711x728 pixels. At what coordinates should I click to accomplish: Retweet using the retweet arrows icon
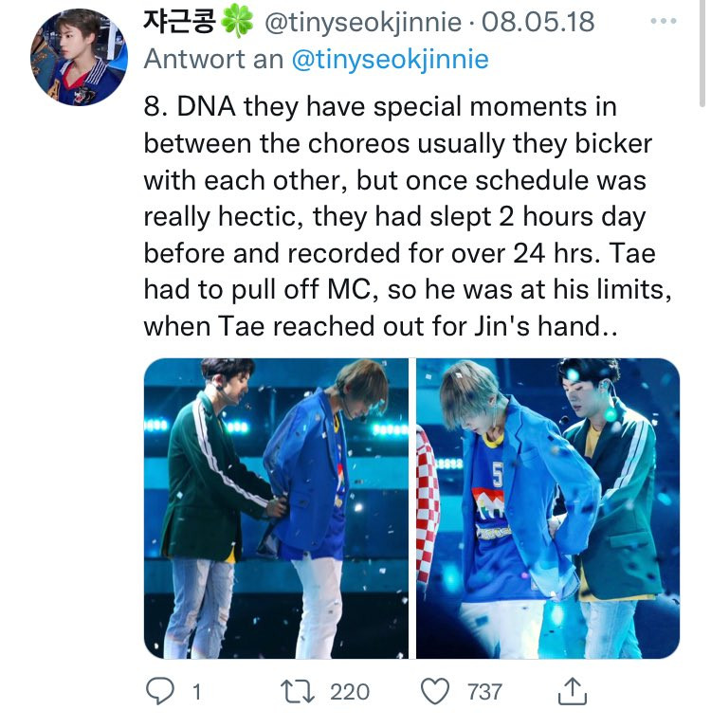pos(298,691)
